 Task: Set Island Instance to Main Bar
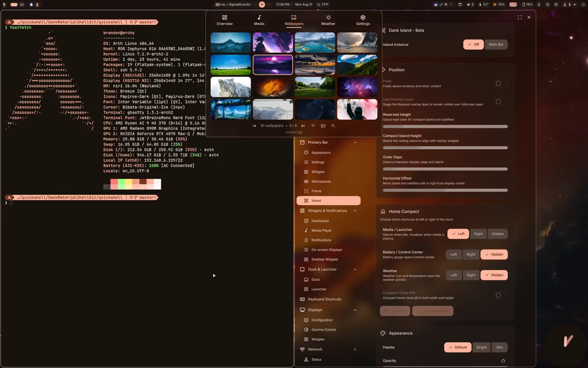(x=496, y=44)
